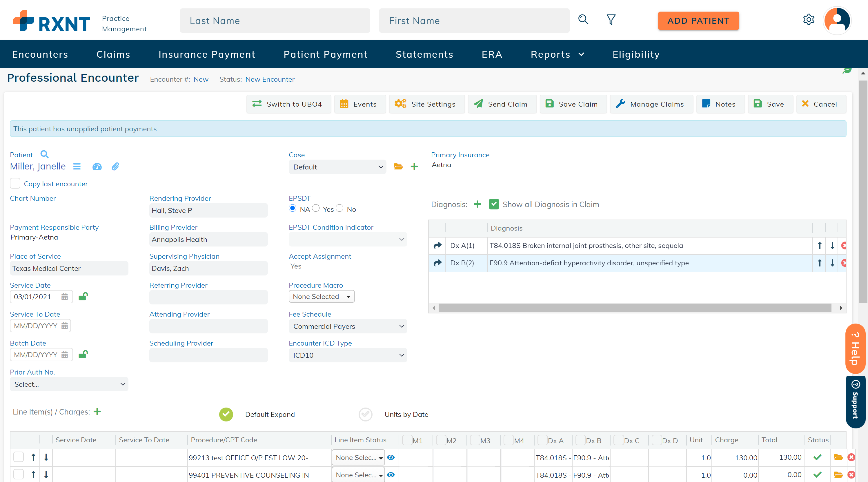Add a diagnosis with the green plus
868x482 pixels.
coord(477,204)
